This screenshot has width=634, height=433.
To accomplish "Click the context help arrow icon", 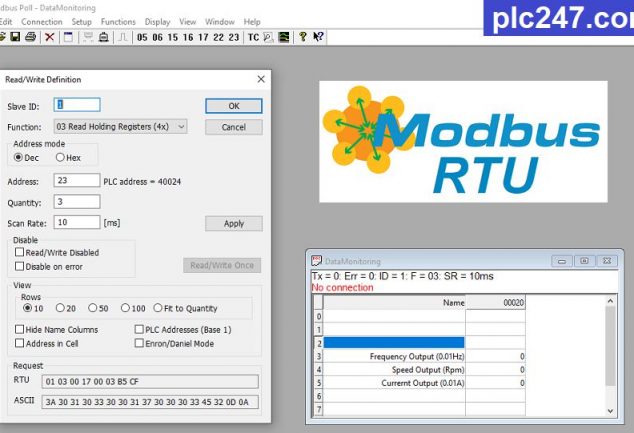I will (318, 37).
